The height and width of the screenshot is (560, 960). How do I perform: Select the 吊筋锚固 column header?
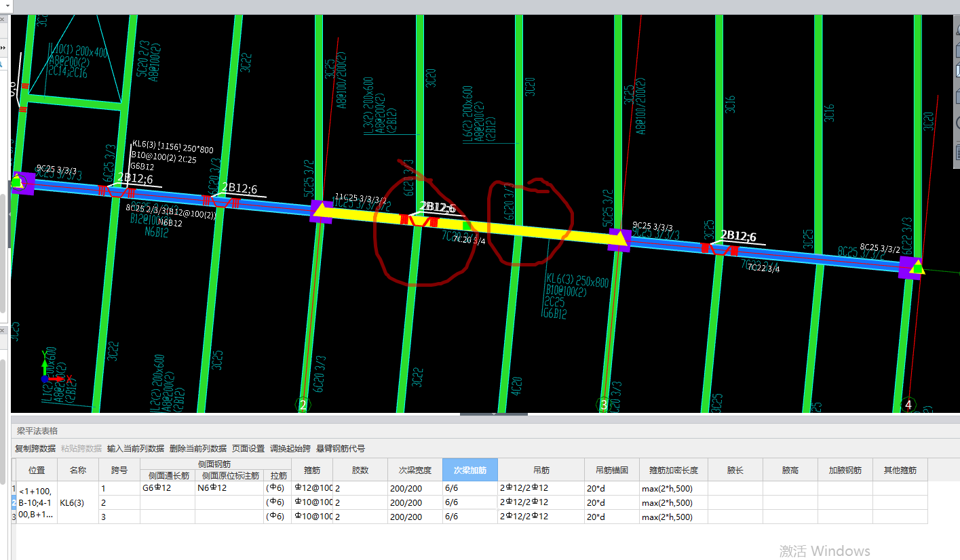tap(612, 470)
